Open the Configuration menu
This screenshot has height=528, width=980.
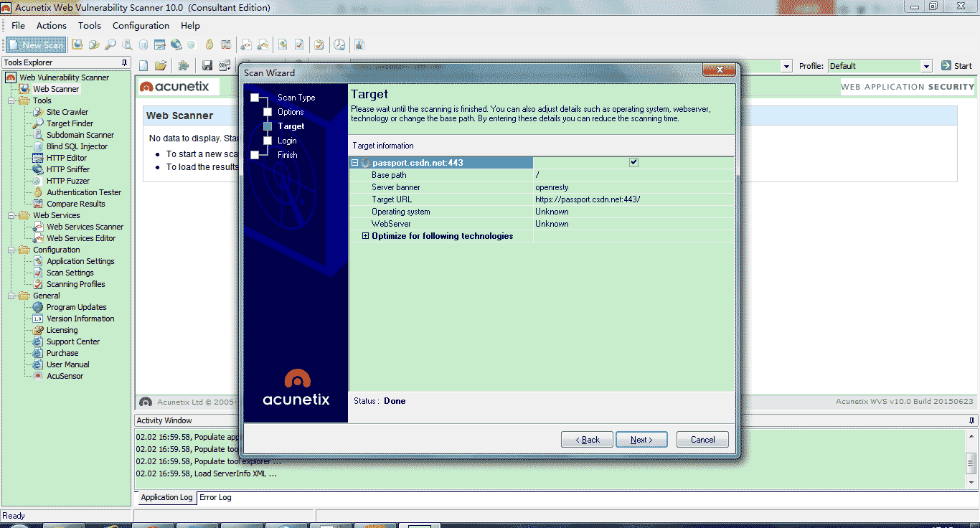pos(141,25)
